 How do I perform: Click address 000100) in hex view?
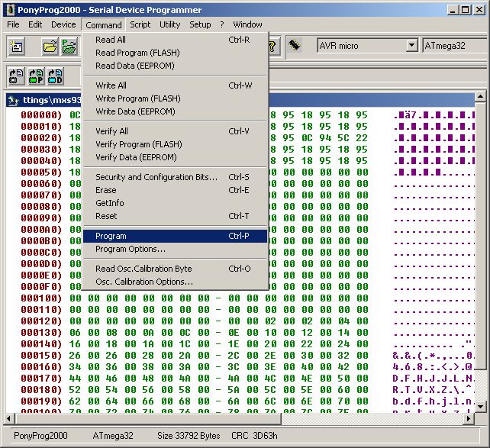click(x=41, y=298)
